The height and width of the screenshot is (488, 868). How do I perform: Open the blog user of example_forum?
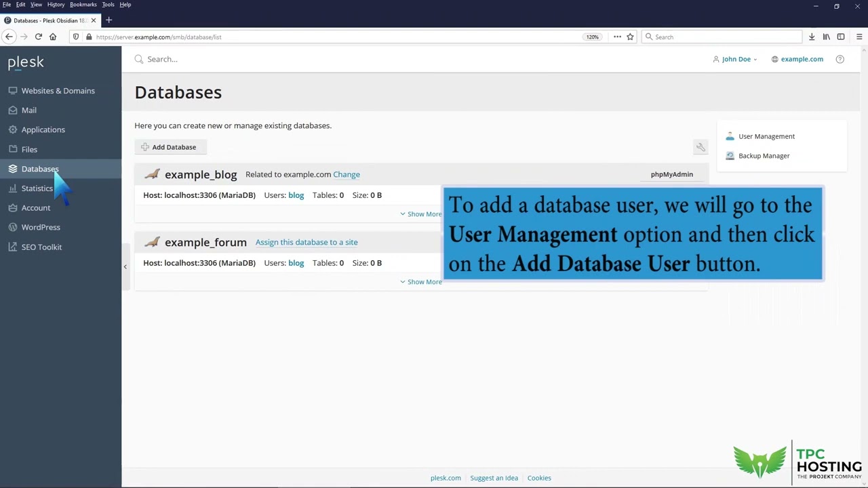pyautogui.click(x=296, y=263)
